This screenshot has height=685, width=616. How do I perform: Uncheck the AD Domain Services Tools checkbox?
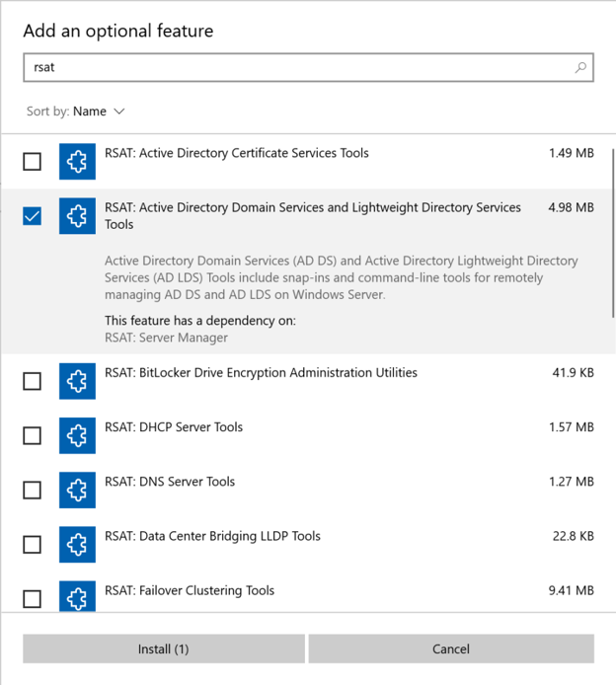pos(33,216)
